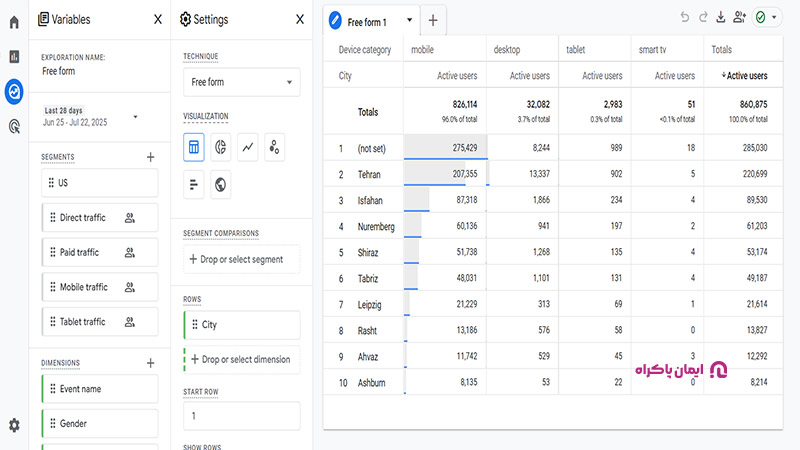Click the 860,875 grand total cell

point(754,104)
